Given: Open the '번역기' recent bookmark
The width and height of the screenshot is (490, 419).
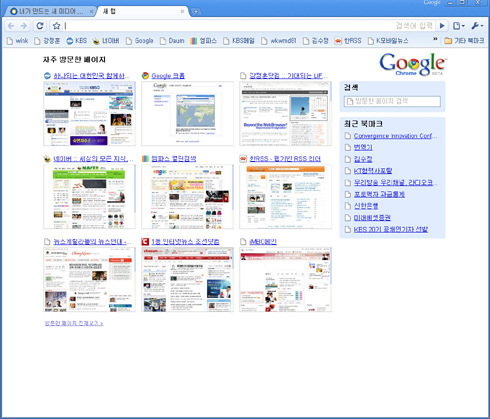Looking at the screenshot, I should click(363, 147).
